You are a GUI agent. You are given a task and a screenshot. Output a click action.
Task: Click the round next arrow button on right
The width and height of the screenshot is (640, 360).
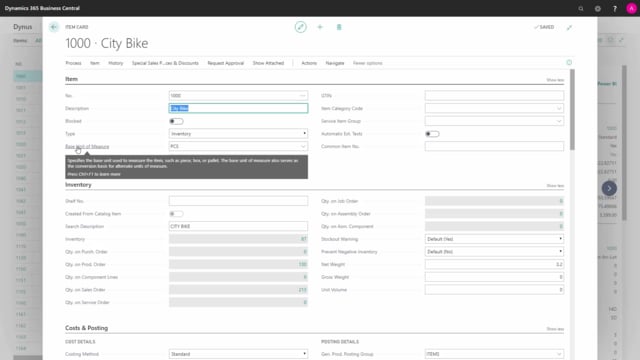[609, 188]
